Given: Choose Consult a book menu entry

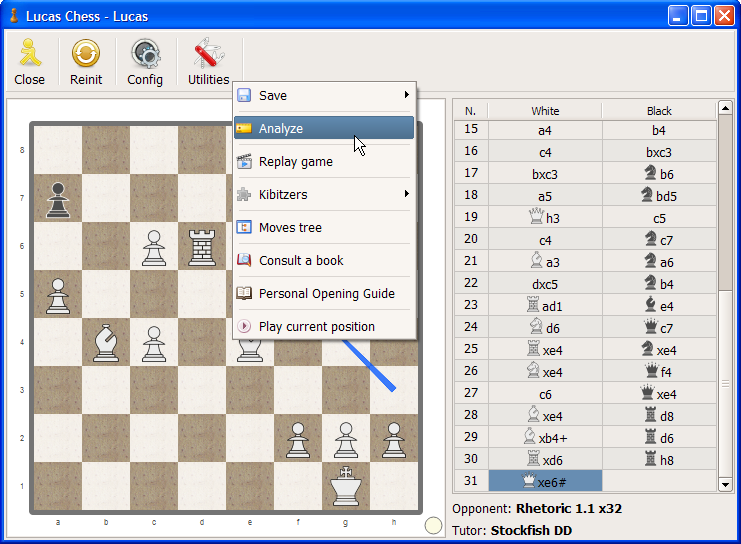Looking at the screenshot, I should 324,260.
